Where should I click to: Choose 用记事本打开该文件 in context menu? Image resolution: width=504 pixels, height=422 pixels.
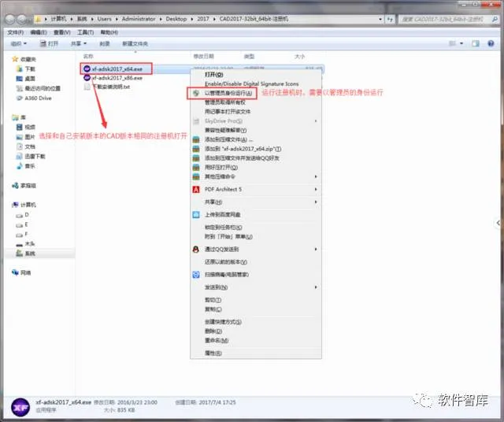point(228,112)
